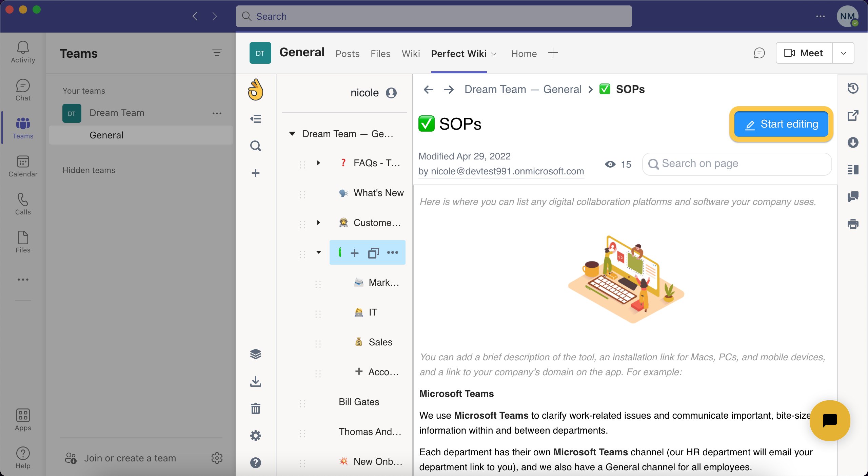Open the comments panel icon
The image size is (868, 476).
[853, 196]
